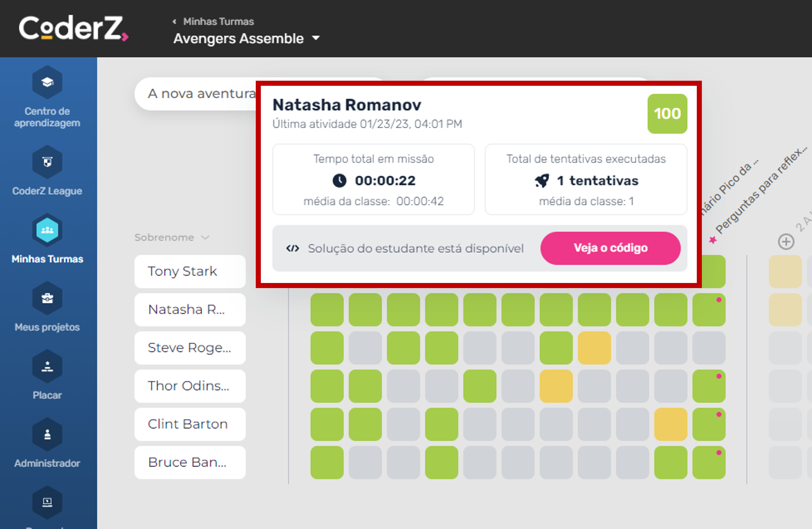Click the CoderZ logo
812x529 pixels.
(x=73, y=28)
